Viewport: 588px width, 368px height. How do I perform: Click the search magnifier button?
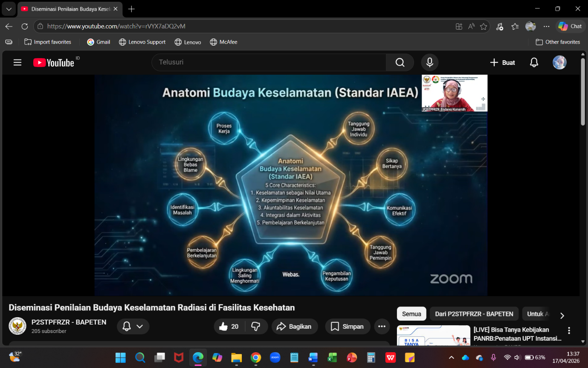click(400, 62)
